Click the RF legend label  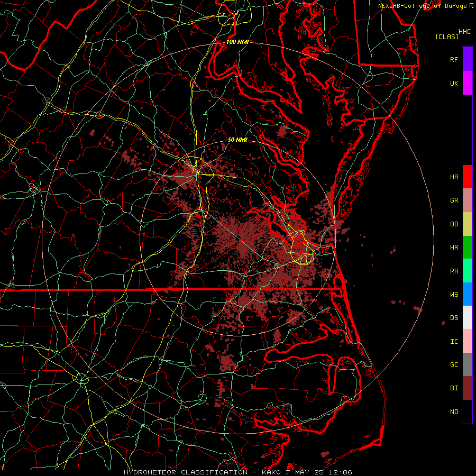tap(454, 59)
